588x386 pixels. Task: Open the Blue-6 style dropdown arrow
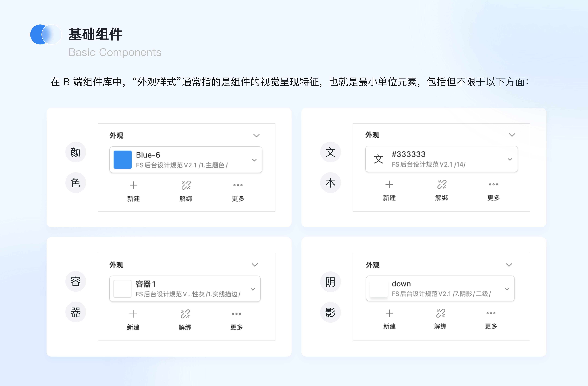(x=255, y=160)
